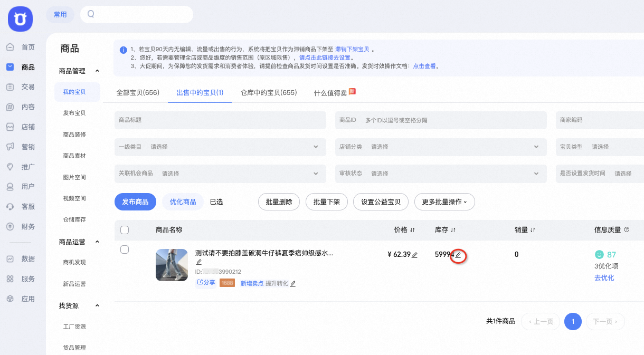Viewport: 644px width, 355px height.
Task: Collapse the 商品运营 section
Action: 97,242
